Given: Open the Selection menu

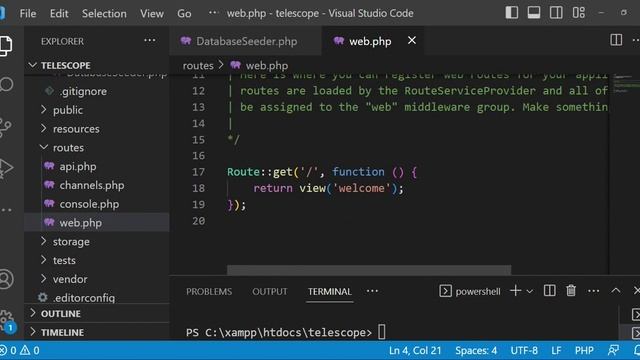Looking at the screenshot, I should (x=104, y=13).
